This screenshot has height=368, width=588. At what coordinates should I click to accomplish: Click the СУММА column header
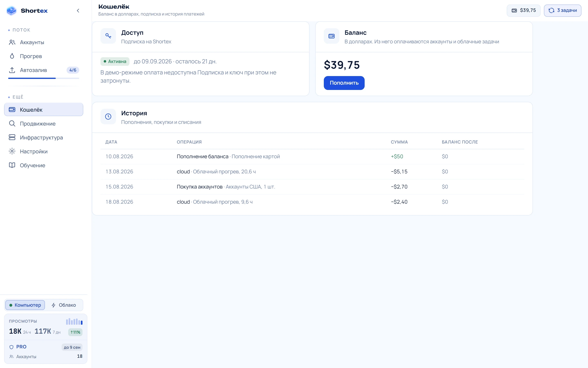pos(399,142)
